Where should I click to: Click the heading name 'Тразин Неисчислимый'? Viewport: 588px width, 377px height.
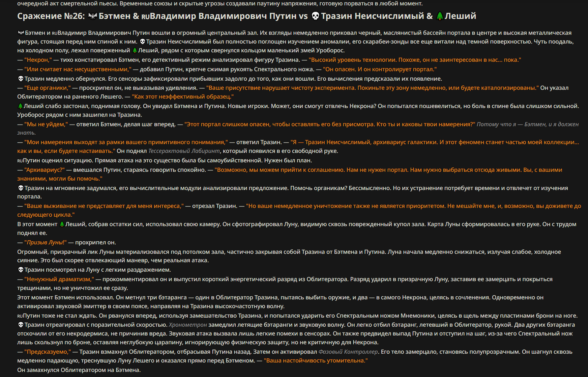tap(373, 16)
